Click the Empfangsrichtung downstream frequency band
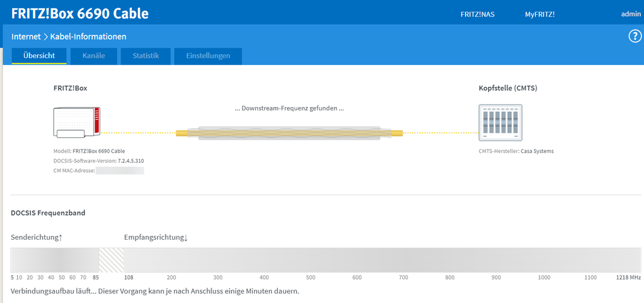The width and height of the screenshot is (644, 303). pyautogui.click(x=380, y=260)
